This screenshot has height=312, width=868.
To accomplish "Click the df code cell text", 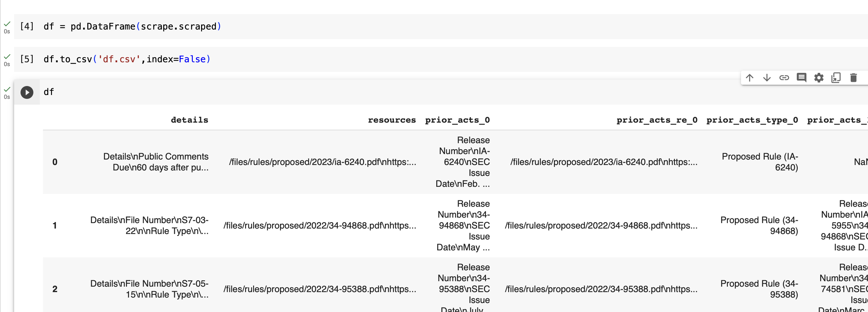I will [x=49, y=92].
